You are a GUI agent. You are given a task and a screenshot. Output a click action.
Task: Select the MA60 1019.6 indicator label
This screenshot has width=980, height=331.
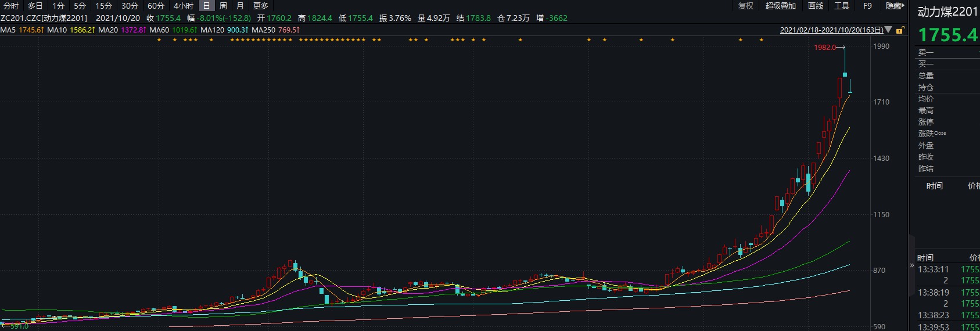click(173, 30)
